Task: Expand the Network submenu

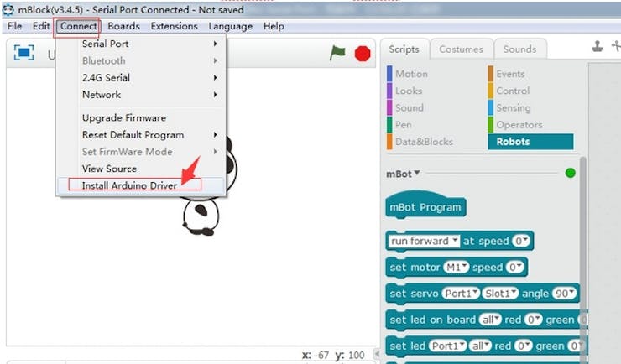Action: (141, 95)
